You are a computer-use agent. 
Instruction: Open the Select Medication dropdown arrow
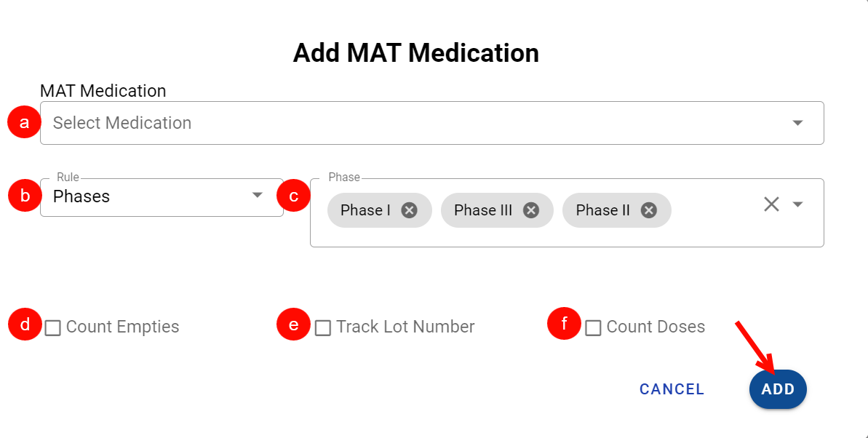pos(797,123)
